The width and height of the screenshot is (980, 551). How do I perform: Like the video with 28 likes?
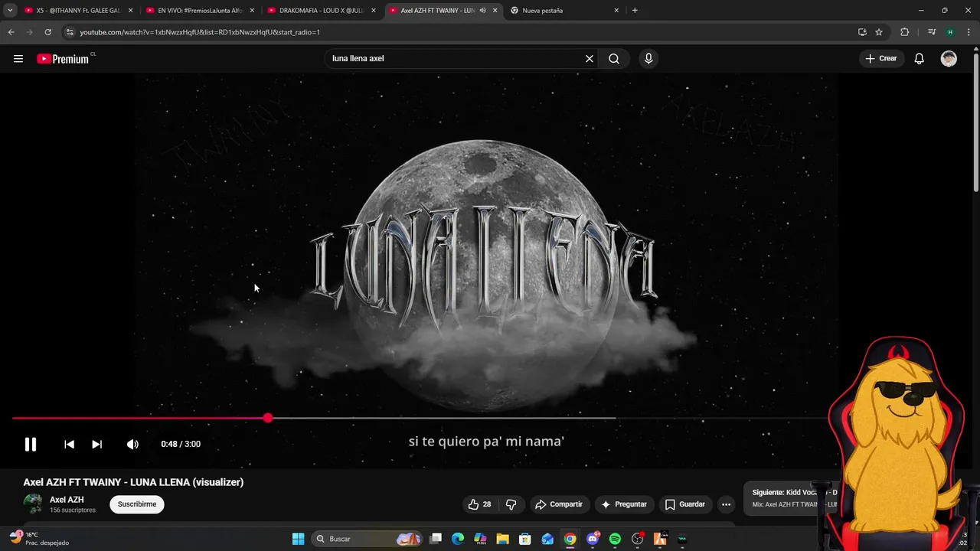(x=480, y=504)
